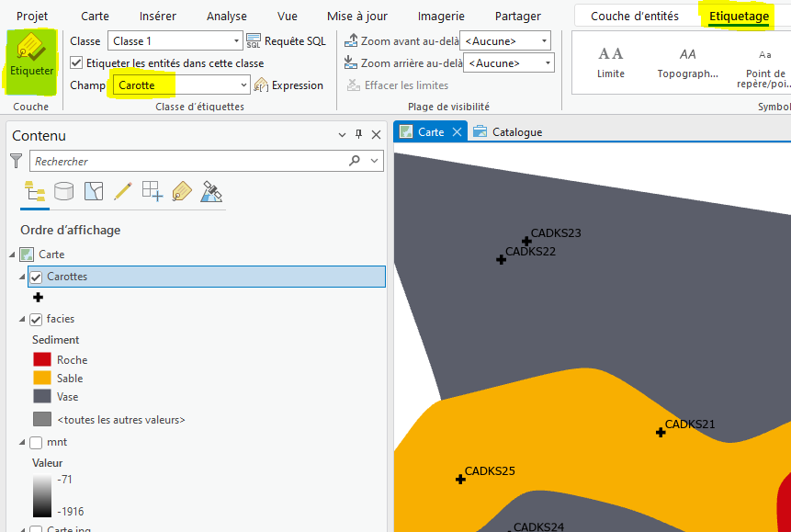This screenshot has width=791, height=532.
Task: Switch Contents to list by editing
Action: pyautogui.click(x=122, y=191)
